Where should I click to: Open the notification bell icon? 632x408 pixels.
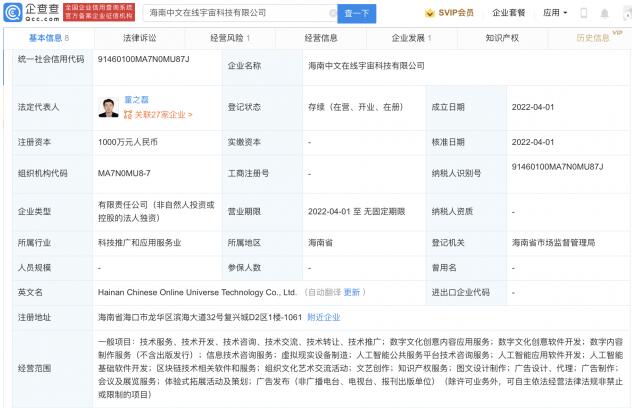point(604,14)
